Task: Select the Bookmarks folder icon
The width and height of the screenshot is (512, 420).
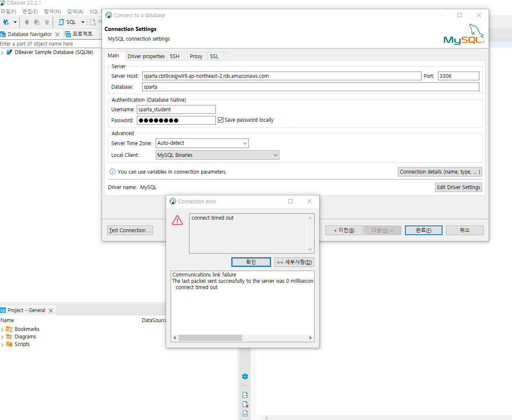Action: pos(9,329)
